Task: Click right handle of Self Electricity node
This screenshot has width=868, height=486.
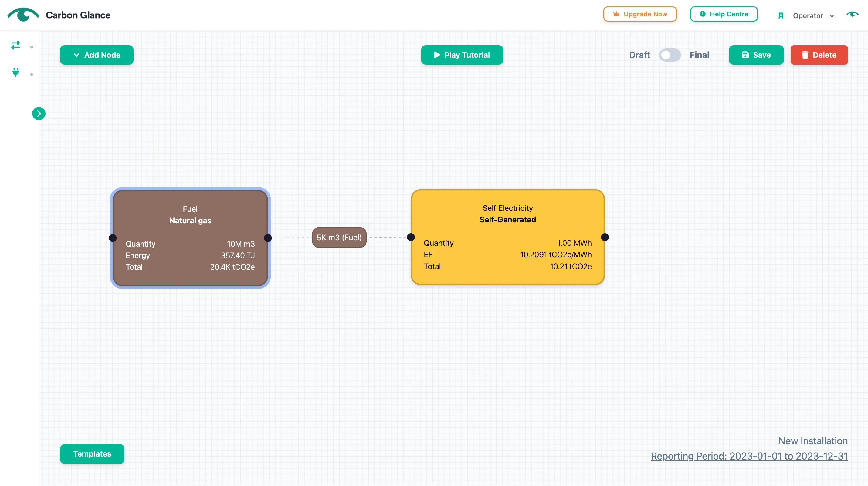Action: (x=605, y=237)
